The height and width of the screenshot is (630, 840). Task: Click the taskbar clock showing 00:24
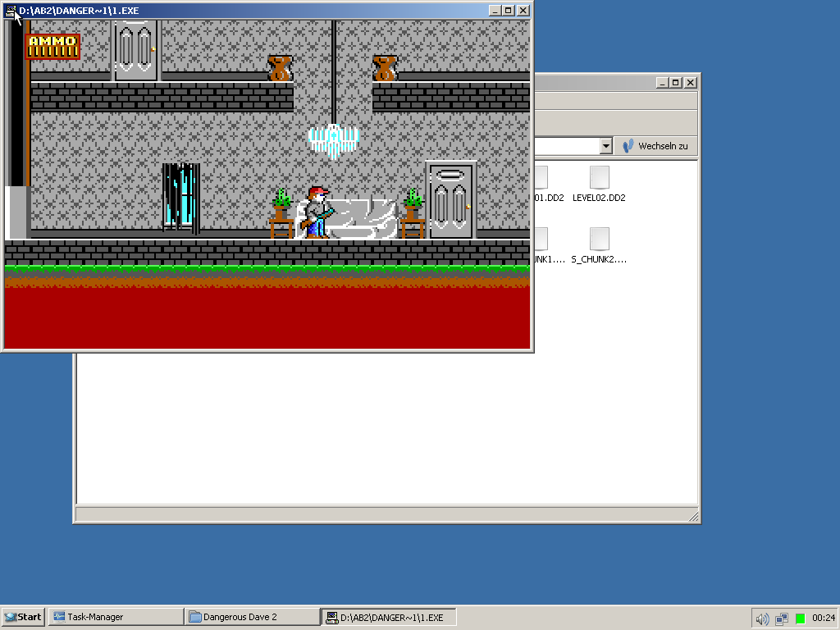tap(823, 619)
